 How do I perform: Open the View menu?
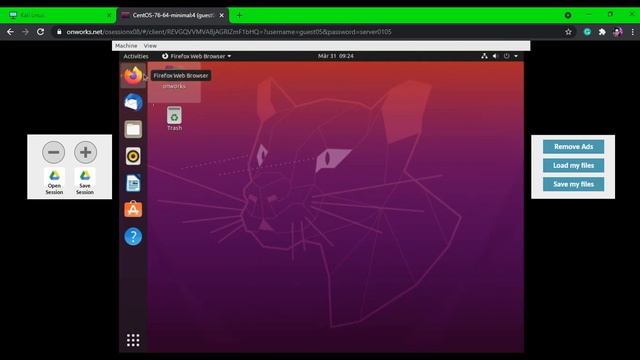pos(150,46)
